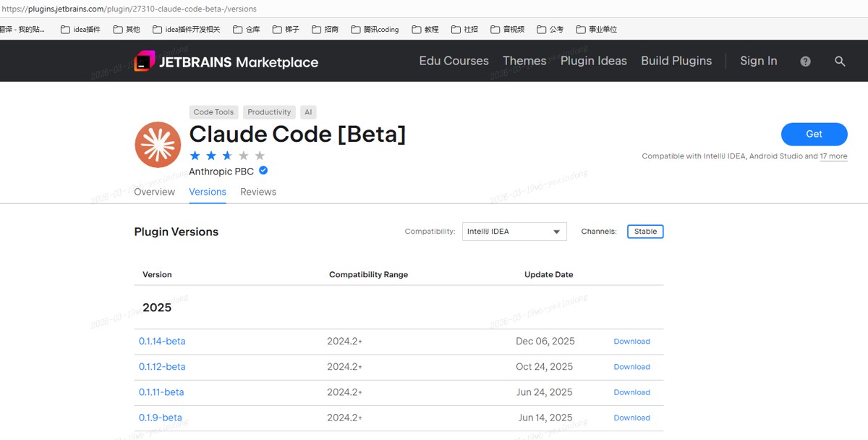Open the 其他 bookmark folder
This screenshot has width=868, height=440.
pyautogui.click(x=127, y=30)
